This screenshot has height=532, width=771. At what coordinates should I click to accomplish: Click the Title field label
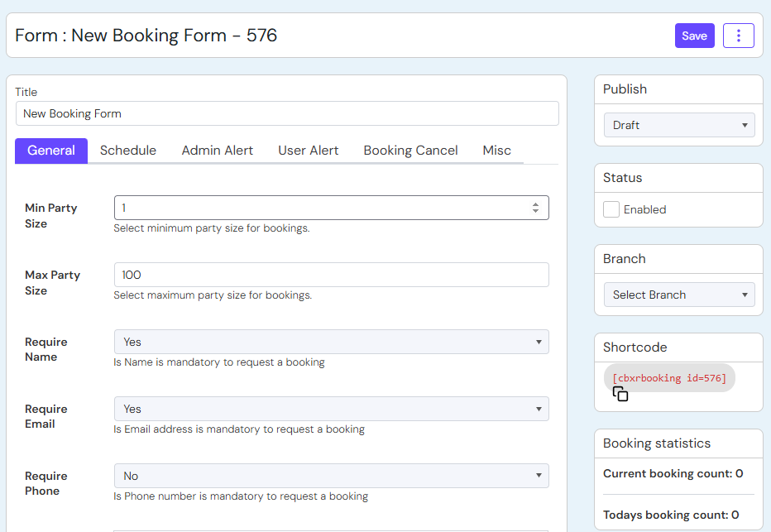[x=26, y=92]
